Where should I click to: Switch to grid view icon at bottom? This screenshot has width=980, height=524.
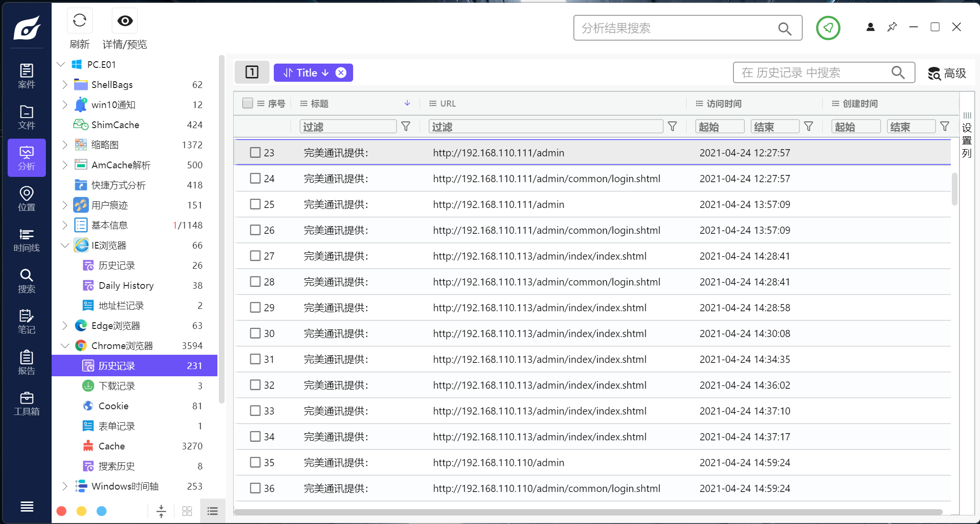(x=187, y=512)
